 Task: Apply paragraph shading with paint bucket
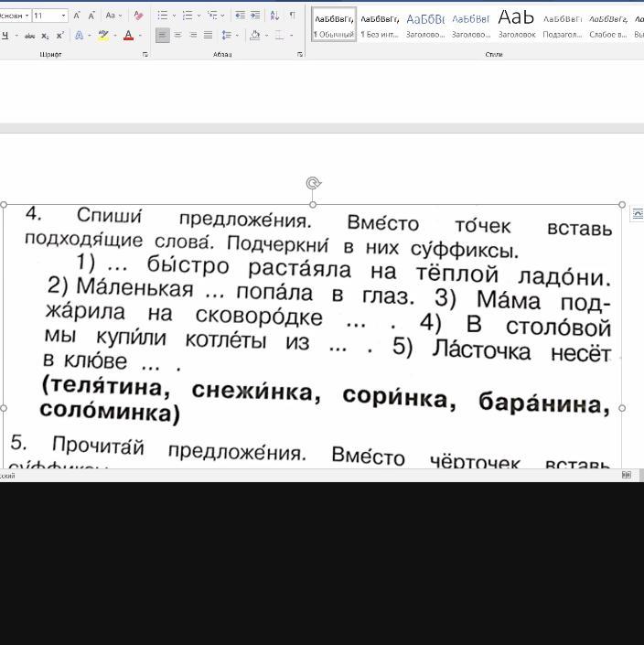point(255,36)
